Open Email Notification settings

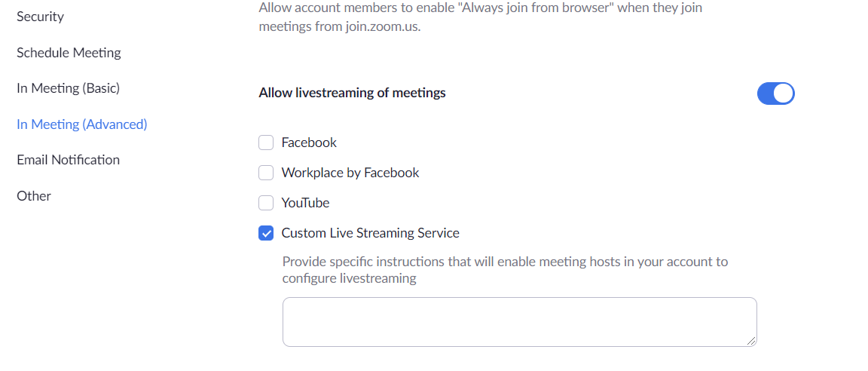tap(68, 160)
